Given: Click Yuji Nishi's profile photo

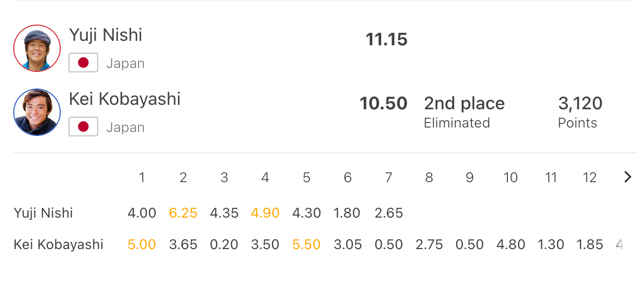Looking at the screenshot, I should click(37, 48).
